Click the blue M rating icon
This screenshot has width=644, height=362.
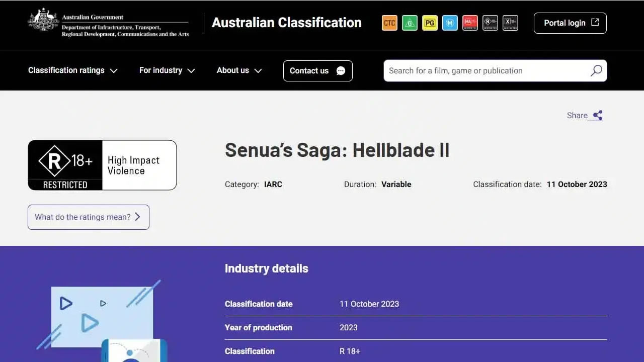pos(450,23)
